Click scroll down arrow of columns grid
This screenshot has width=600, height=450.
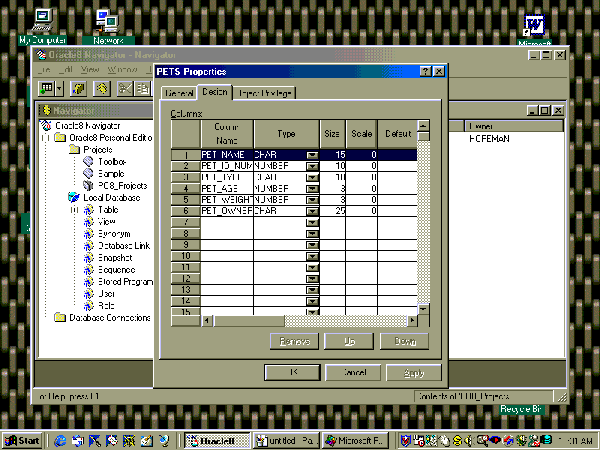[423, 308]
